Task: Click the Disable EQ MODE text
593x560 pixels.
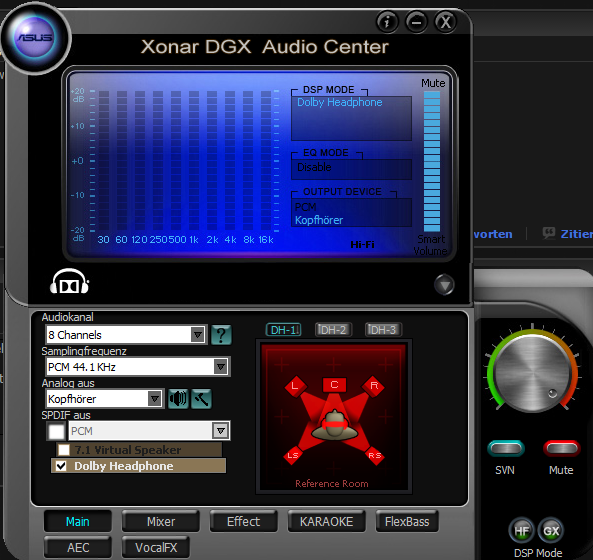Action: point(314,167)
